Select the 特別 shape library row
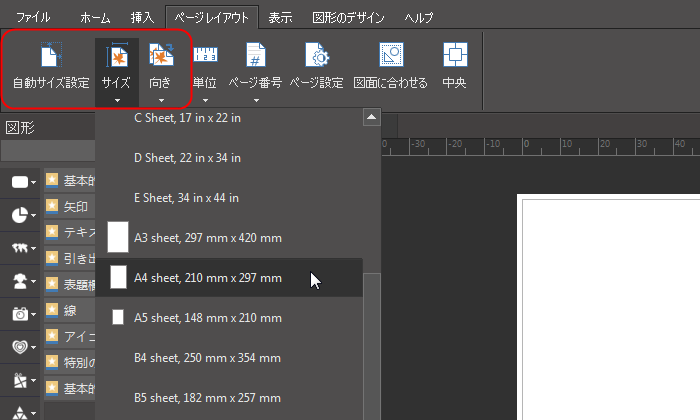Viewport: 700px width, 420px height. 70,362
